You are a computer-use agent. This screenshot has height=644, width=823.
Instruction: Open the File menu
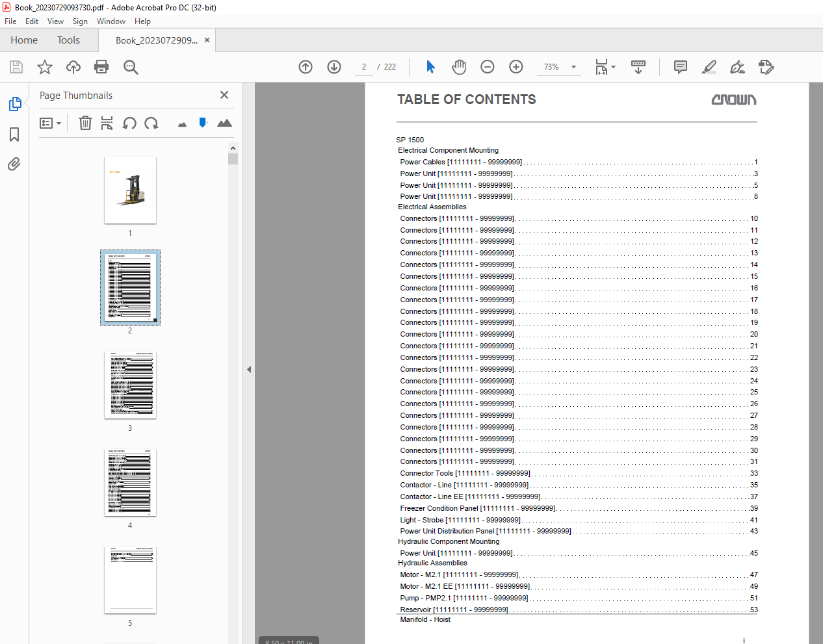(10, 21)
